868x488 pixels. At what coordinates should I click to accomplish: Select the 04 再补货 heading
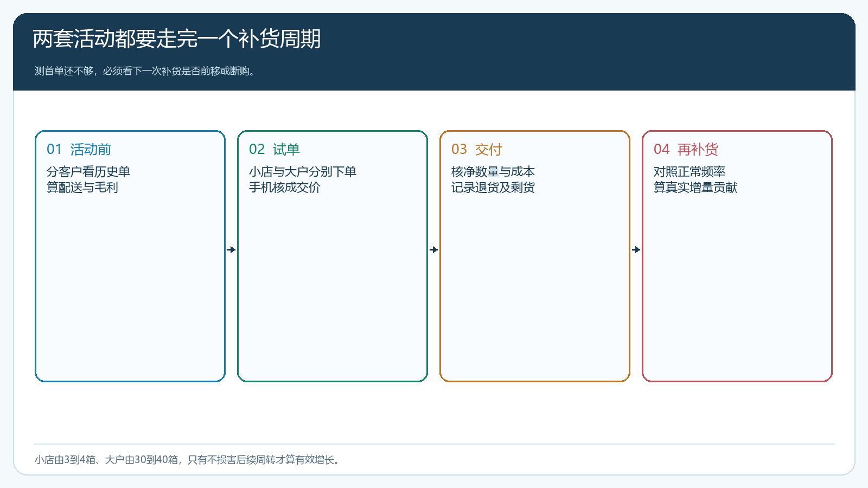pyautogui.click(x=686, y=149)
